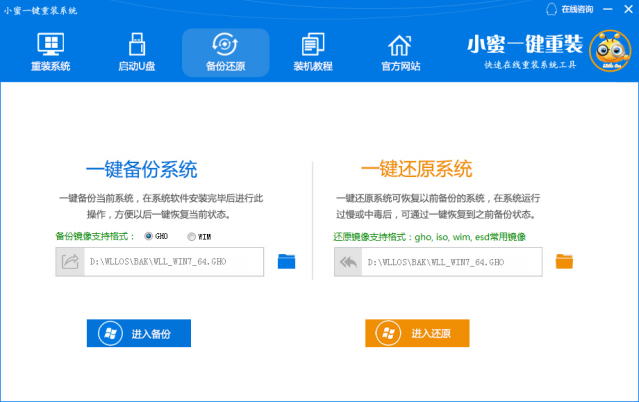Viewport: 639px width, 402px height.
Task: Click the restore image path input field
Action: (x=452, y=262)
